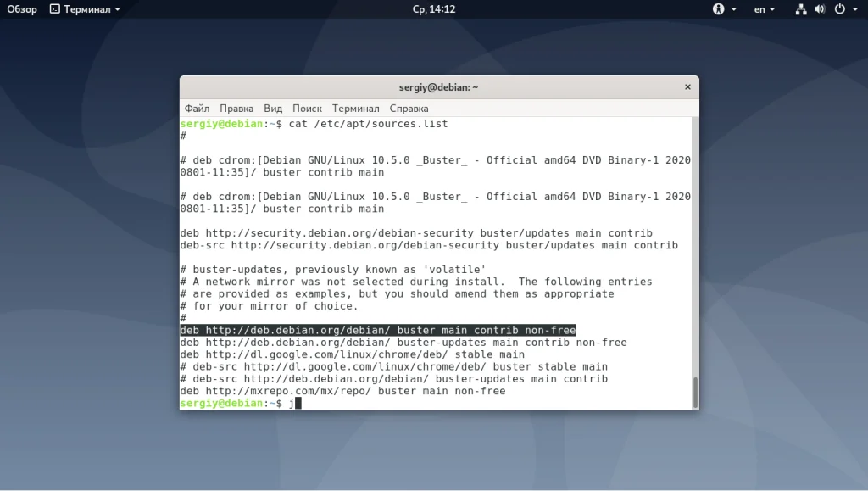
Task: Click the power button icon
Action: pyautogui.click(x=840, y=9)
